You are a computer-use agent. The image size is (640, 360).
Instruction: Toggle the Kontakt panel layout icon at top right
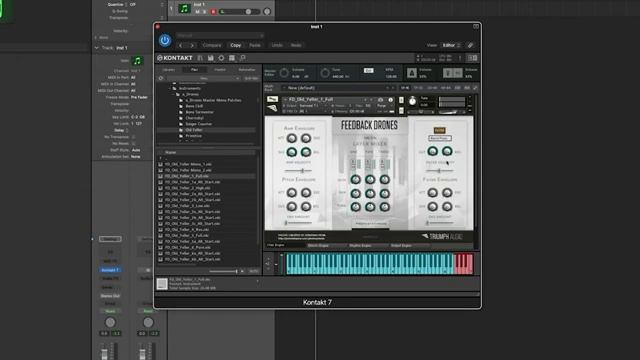pyautogui.click(x=472, y=58)
